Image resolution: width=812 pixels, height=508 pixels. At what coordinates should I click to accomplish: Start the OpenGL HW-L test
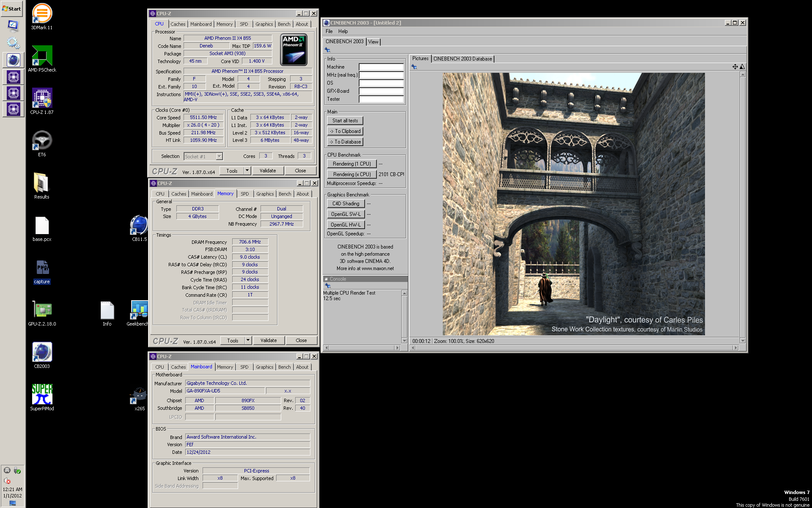(x=346, y=225)
